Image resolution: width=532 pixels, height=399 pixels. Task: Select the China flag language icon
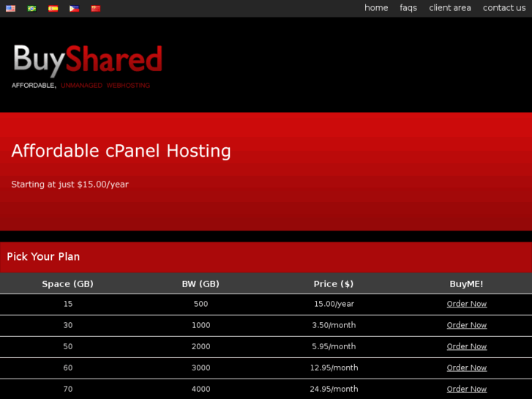(96, 9)
